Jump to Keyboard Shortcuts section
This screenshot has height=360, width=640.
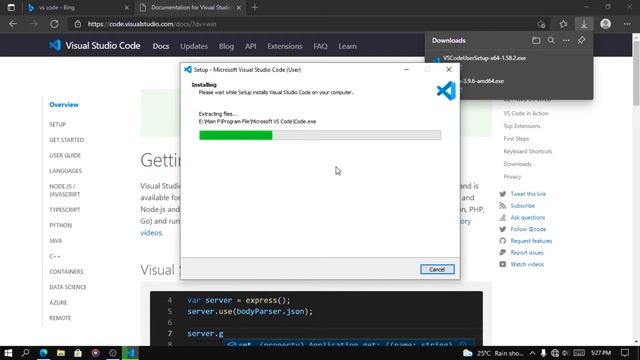coord(527,151)
